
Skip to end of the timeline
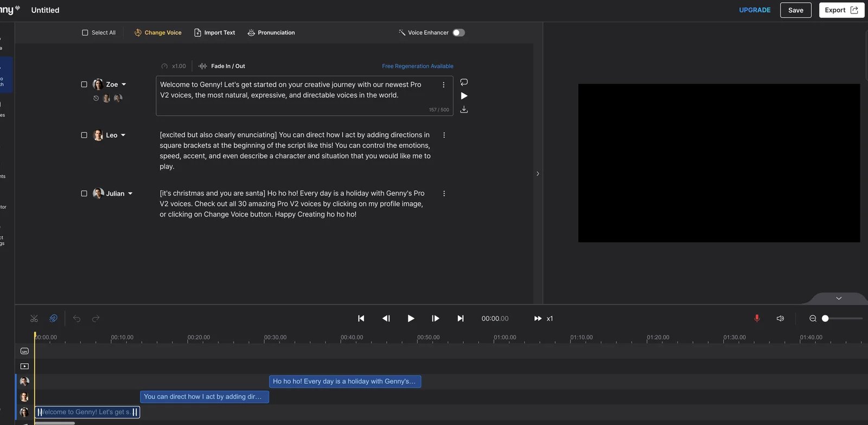tap(461, 319)
